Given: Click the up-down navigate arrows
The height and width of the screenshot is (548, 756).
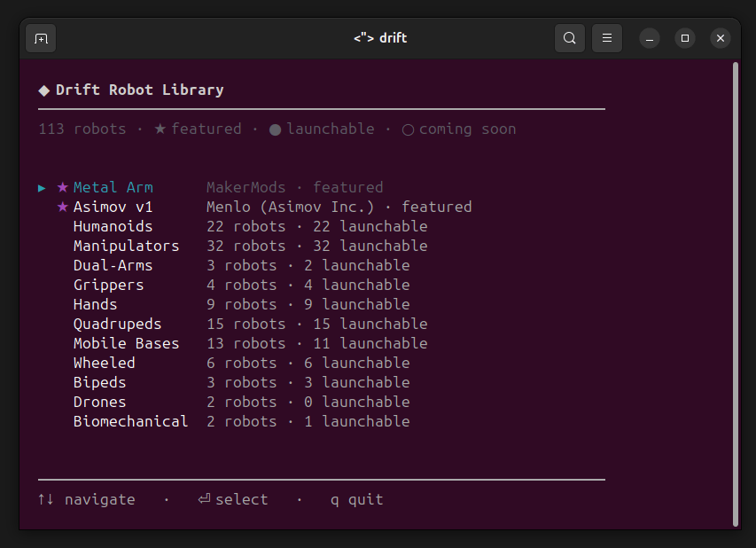Looking at the screenshot, I should tap(46, 499).
